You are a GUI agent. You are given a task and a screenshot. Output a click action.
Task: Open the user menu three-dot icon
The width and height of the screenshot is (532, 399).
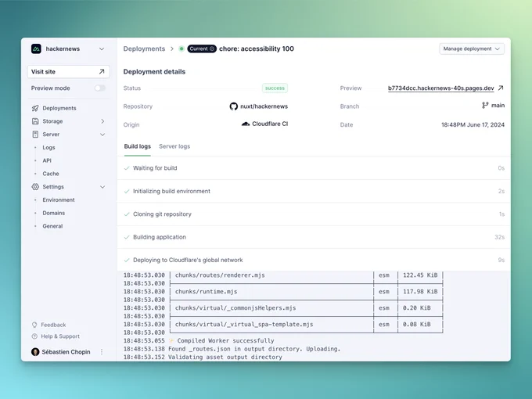click(102, 352)
